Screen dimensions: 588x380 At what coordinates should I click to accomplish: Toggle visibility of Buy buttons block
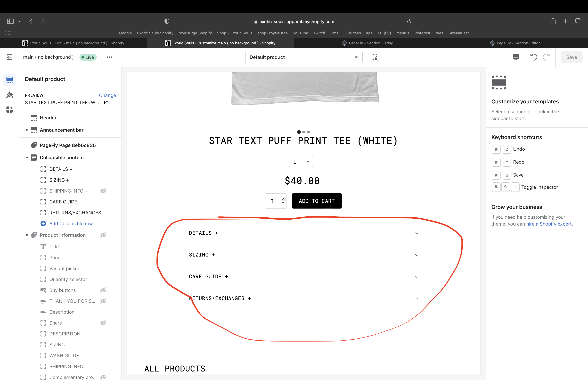103,290
